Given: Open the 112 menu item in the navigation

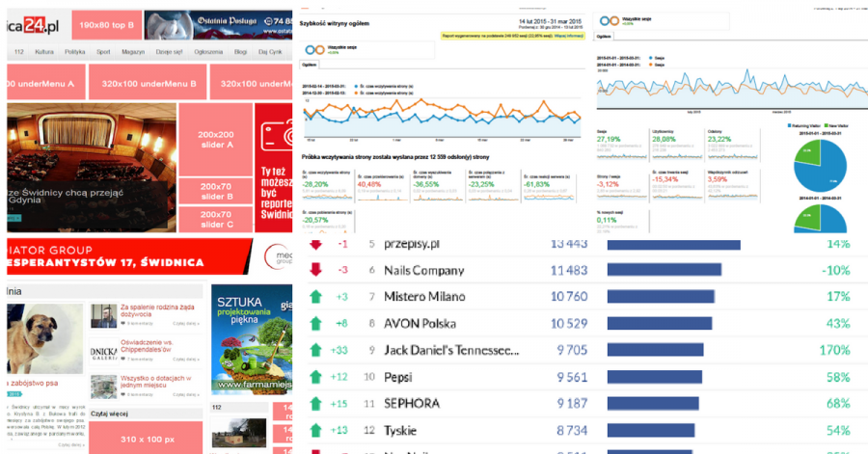Looking at the screenshot, I should click(19, 52).
